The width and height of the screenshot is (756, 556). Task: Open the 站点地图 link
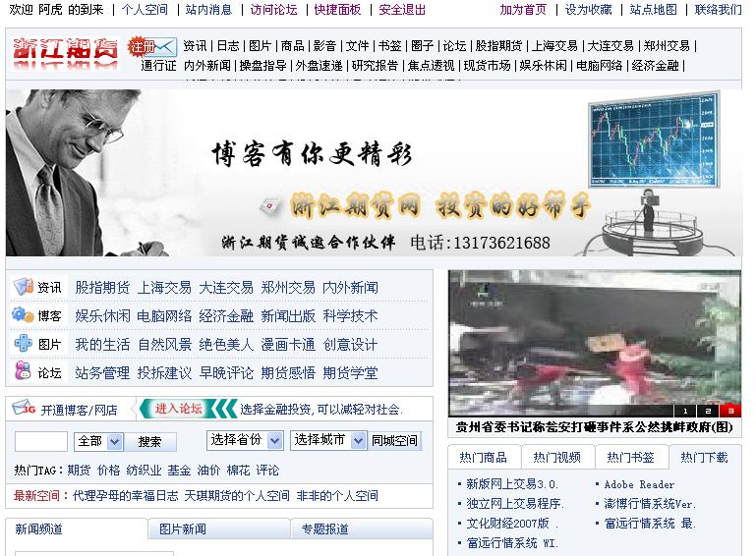click(654, 10)
